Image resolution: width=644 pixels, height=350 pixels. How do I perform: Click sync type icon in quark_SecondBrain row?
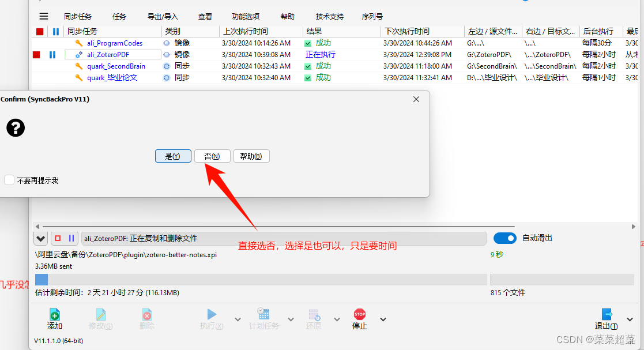click(167, 66)
